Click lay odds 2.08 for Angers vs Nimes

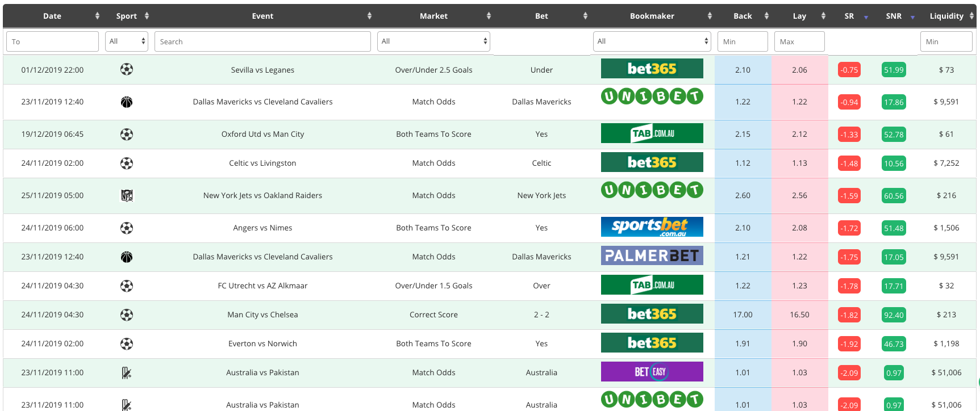point(799,228)
